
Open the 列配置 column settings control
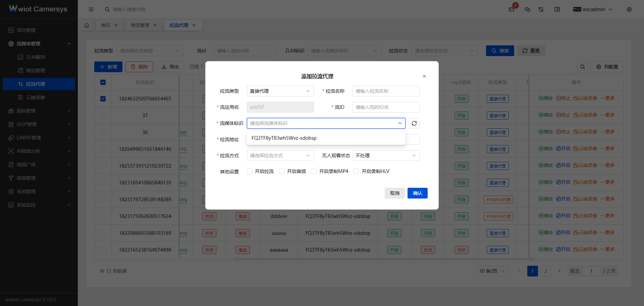coord(607,67)
